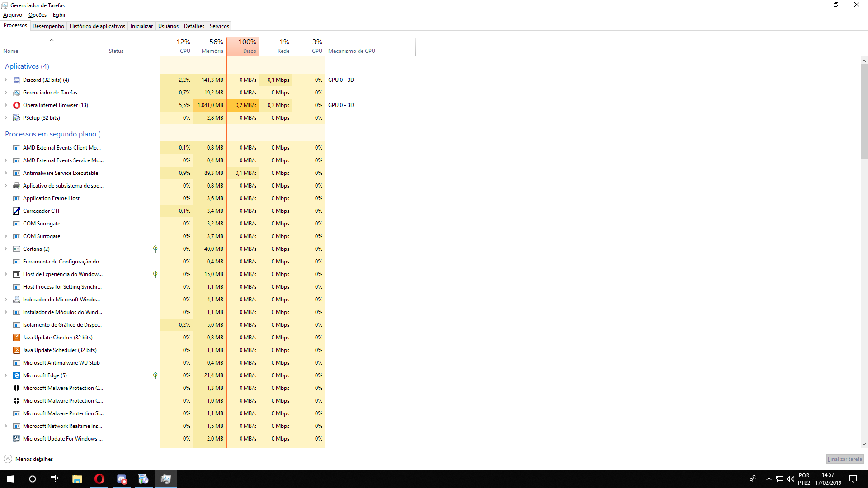868x488 pixels.
Task: Select the COM Surrogate 3,2 MB row
Action: [x=163, y=224]
